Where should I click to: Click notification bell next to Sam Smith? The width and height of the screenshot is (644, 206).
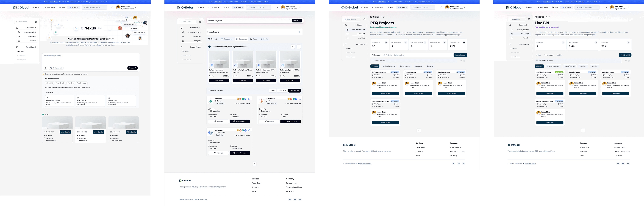[x=606, y=8]
